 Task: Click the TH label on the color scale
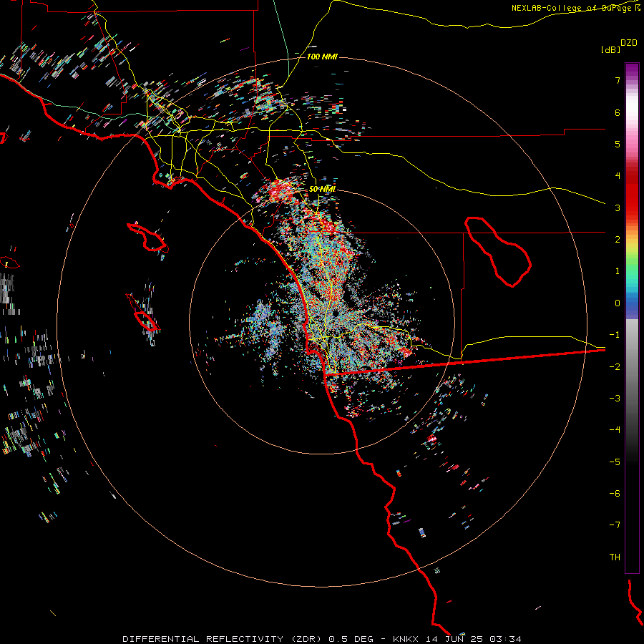[615, 557]
